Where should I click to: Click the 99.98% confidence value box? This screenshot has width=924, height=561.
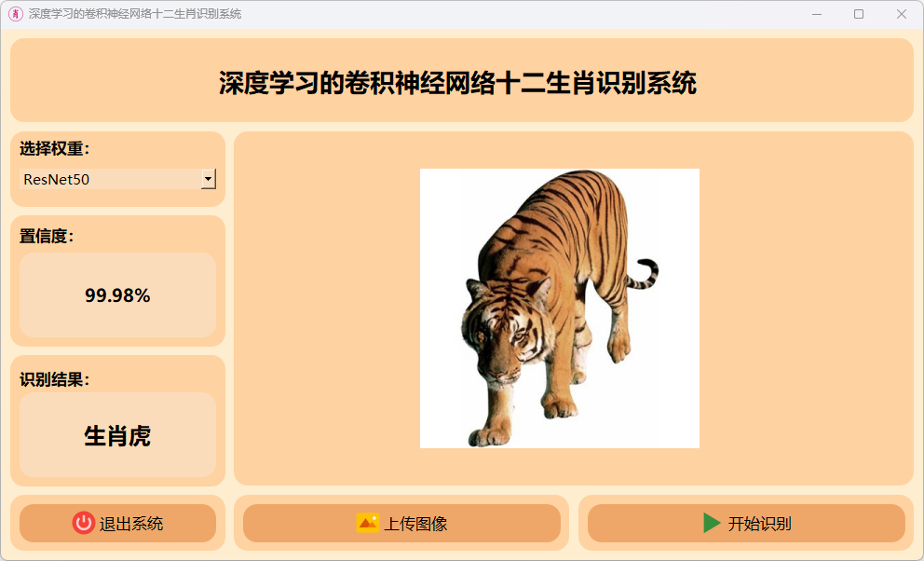[118, 295]
